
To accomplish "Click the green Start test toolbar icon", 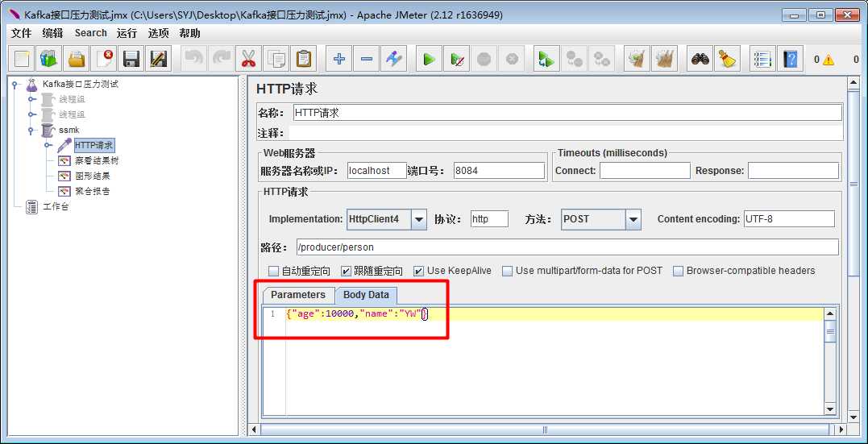I will [x=429, y=59].
